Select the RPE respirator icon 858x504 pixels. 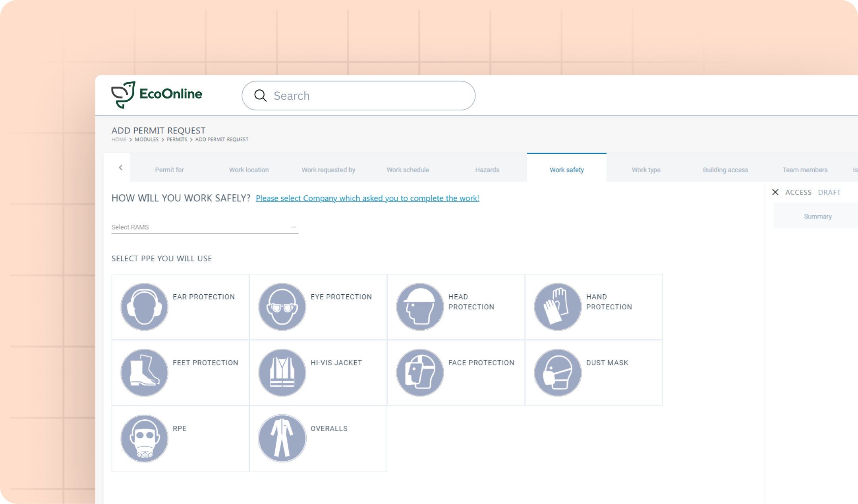click(144, 438)
